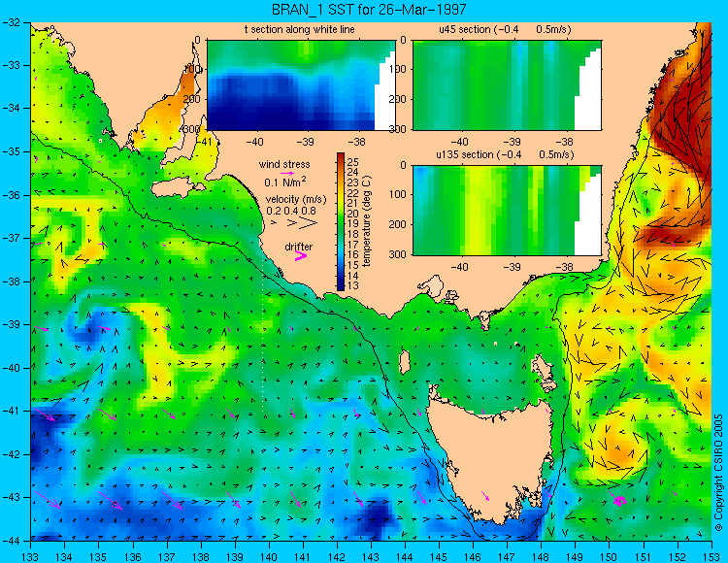Click the 'u135 section (-0.4 0.5m/s)' heading
Image resolution: width=728 pixels, height=563 pixels.
(505, 154)
